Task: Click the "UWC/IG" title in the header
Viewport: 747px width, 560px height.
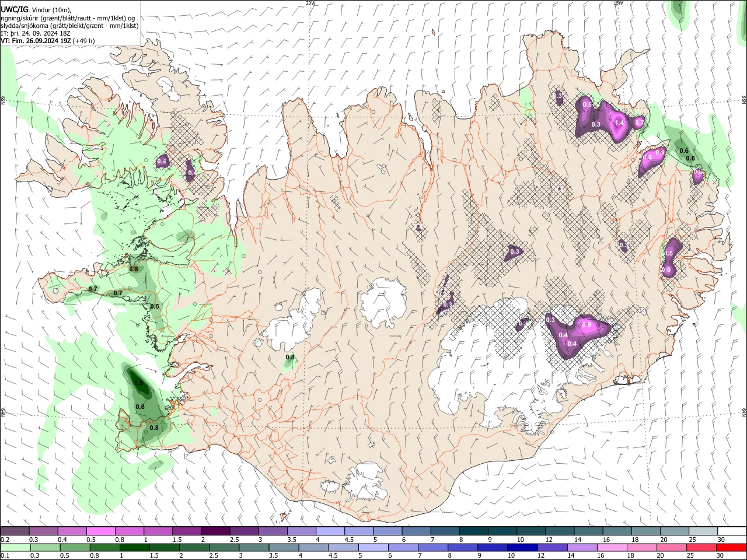Action: [13, 9]
